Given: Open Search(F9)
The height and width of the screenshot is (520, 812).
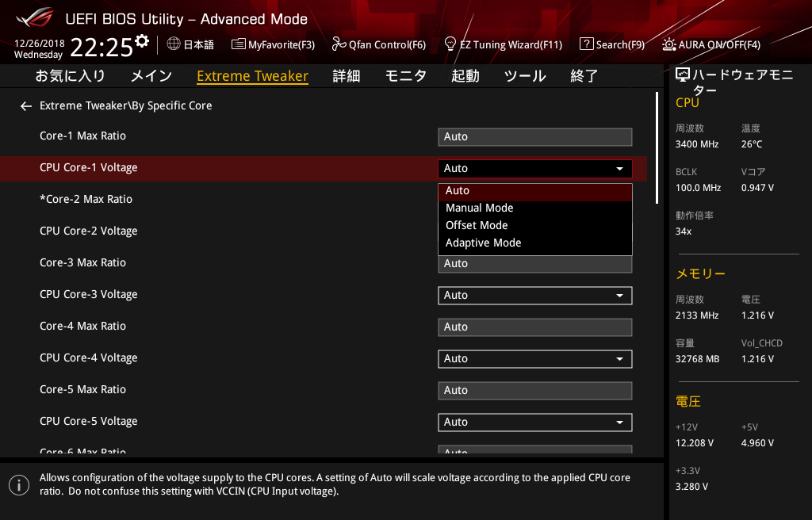Looking at the screenshot, I should point(612,44).
